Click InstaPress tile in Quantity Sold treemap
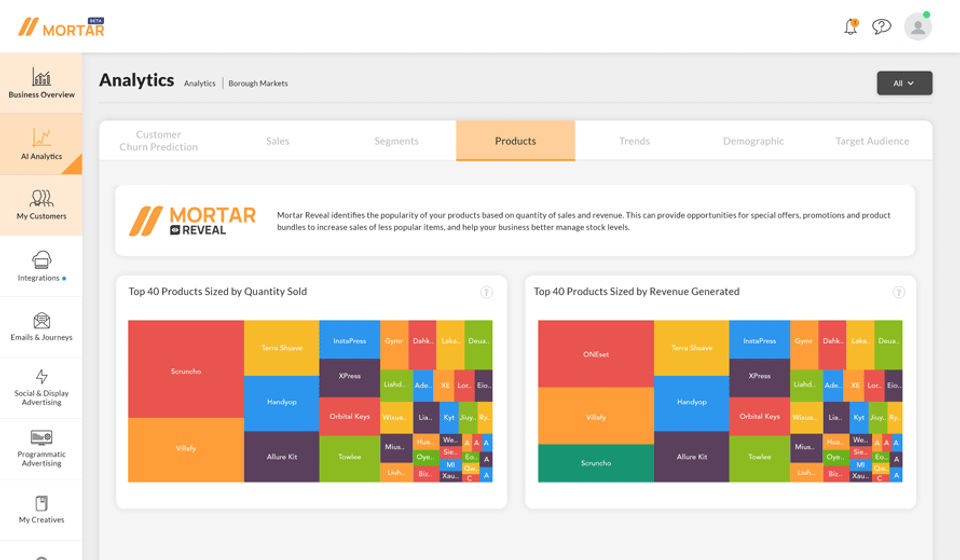This screenshot has width=960, height=560. [350, 339]
